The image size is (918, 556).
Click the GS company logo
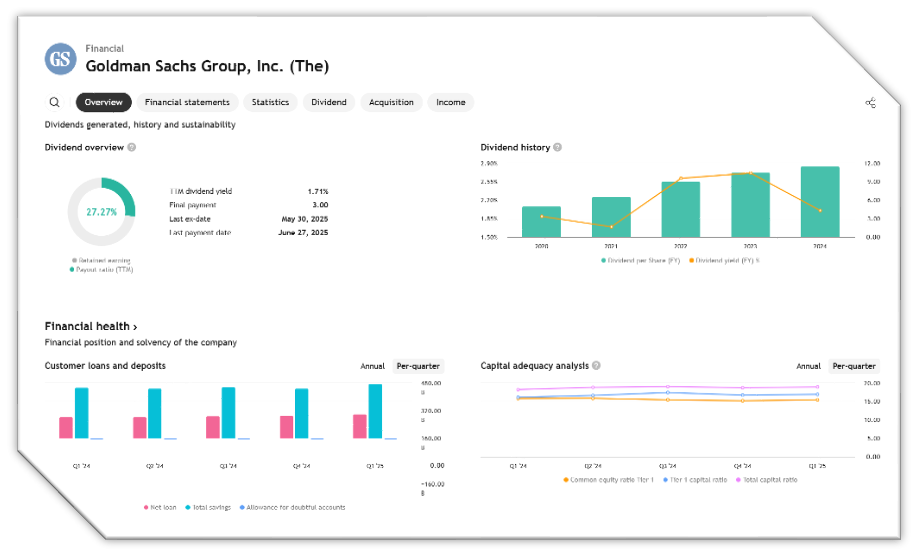(60, 59)
